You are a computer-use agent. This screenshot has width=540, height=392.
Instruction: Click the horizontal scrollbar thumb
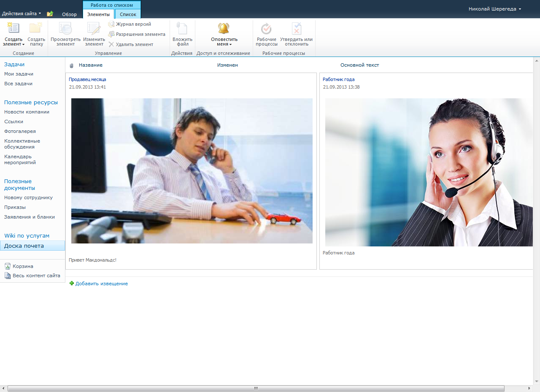[x=256, y=388]
